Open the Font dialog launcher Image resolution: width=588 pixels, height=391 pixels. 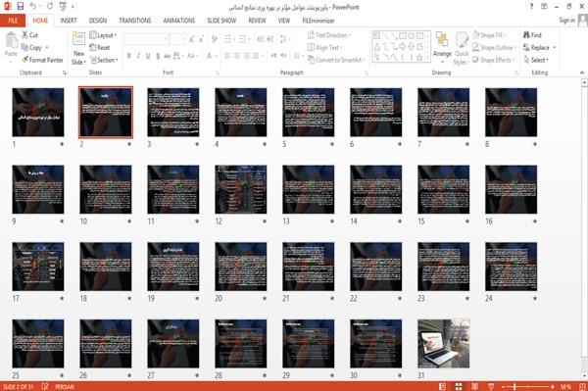[217, 73]
